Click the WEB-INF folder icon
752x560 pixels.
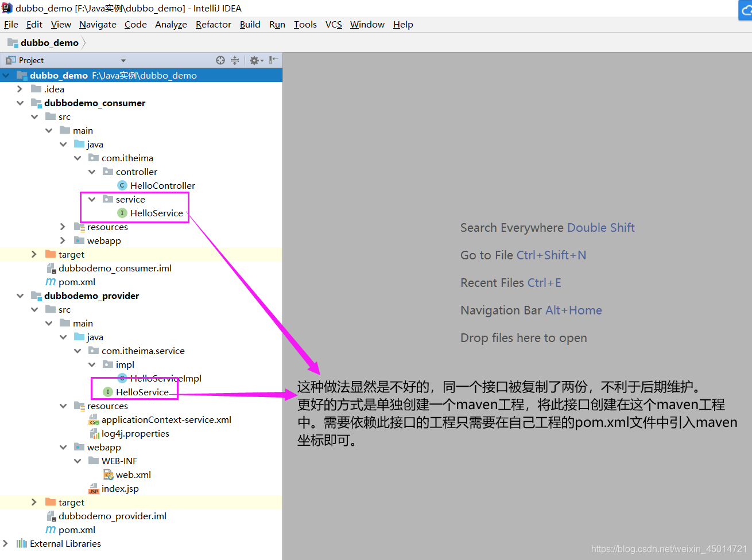coord(94,461)
